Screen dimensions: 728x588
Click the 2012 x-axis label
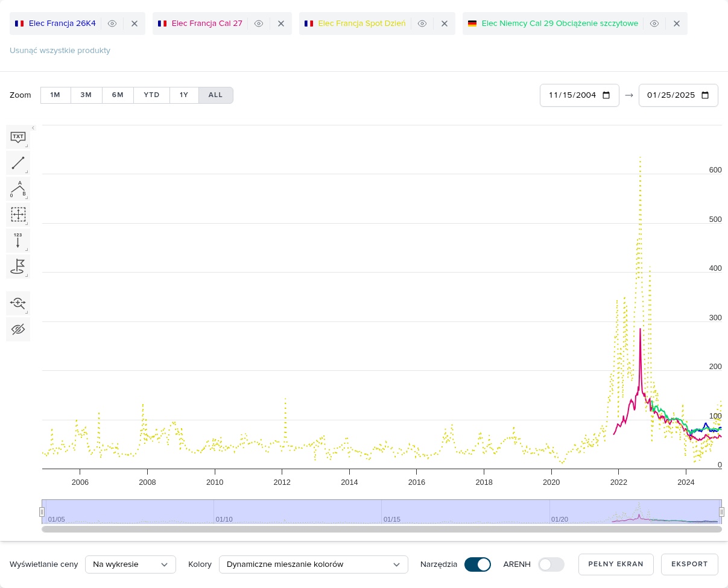(282, 482)
